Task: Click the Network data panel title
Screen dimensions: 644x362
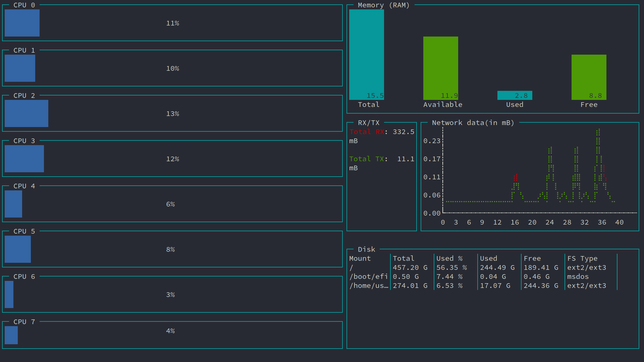Action: 473,123
